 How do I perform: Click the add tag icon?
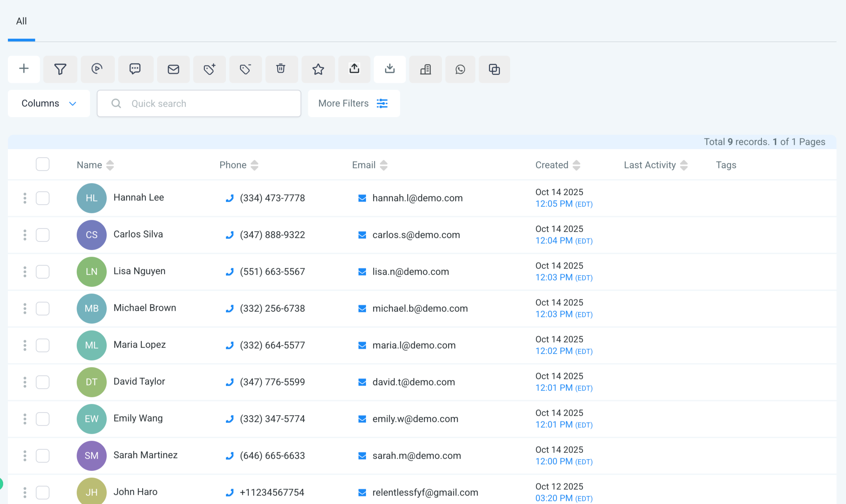(x=209, y=69)
